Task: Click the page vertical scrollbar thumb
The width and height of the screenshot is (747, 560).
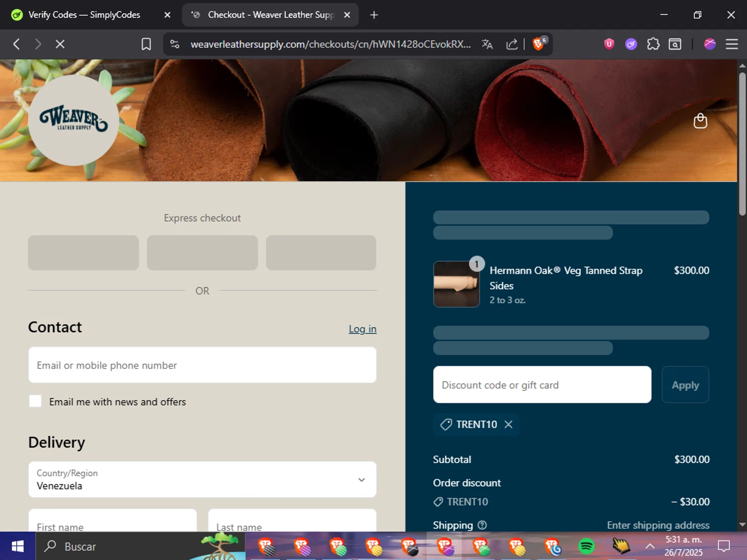Action: [742, 144]
